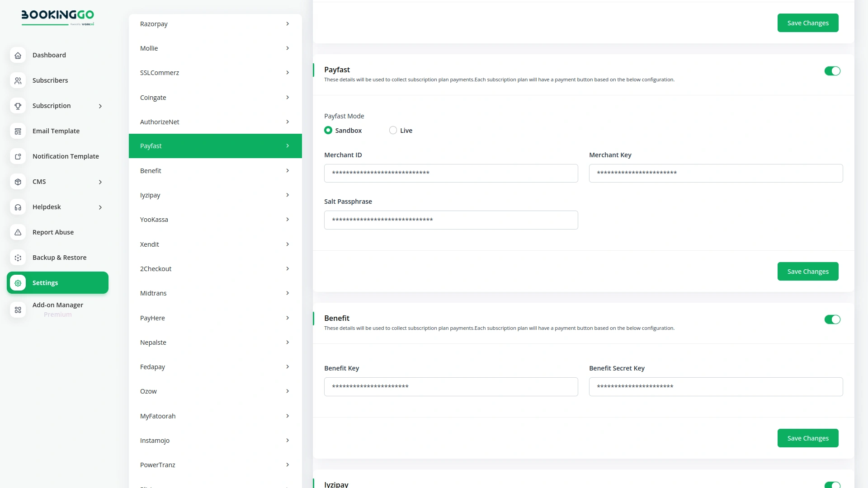Select the Subscribers people icon
The height and width of the screenshot is (488, 868).
[18, 80]
